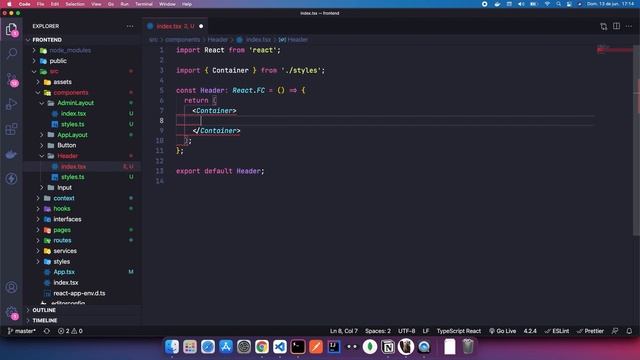Open App Store from the dock
The width and height of the screenshot is (640, 360).
pos(226,347)
